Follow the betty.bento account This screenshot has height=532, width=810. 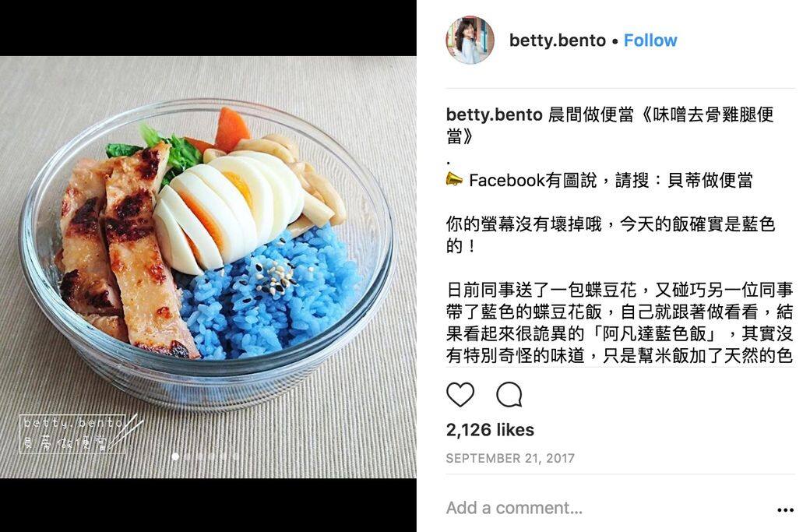650,41
